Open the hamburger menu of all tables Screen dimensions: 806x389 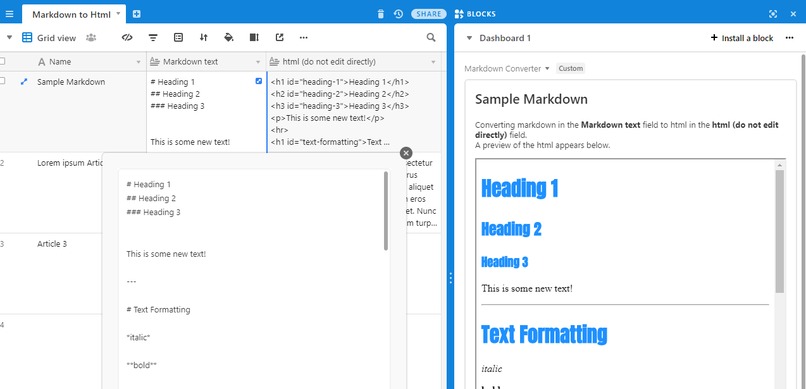(x=9, y=14)
